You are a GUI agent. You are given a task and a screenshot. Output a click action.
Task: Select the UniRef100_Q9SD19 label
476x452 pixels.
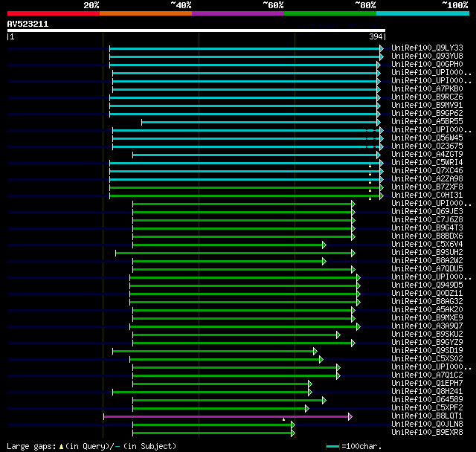coord(427,351)
